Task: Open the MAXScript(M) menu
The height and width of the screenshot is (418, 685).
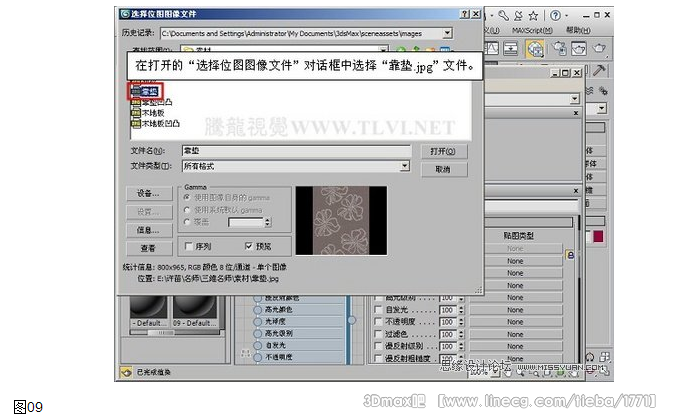Action: pyautogui.click(x=532, y=30)
